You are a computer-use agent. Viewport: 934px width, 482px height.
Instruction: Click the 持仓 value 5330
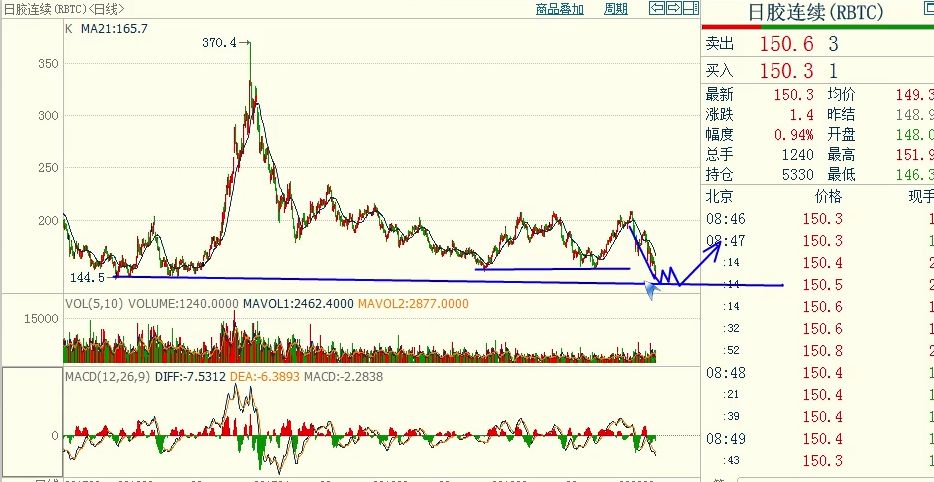(x=798, y=175)
